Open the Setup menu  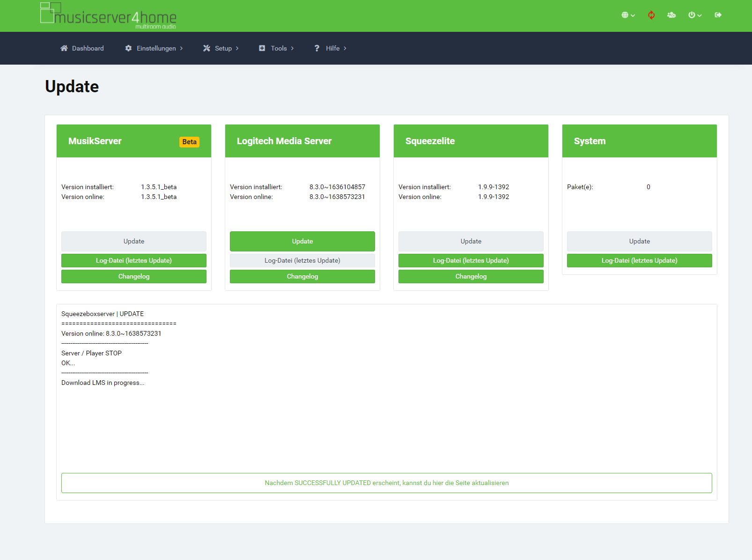click(221, 48)
